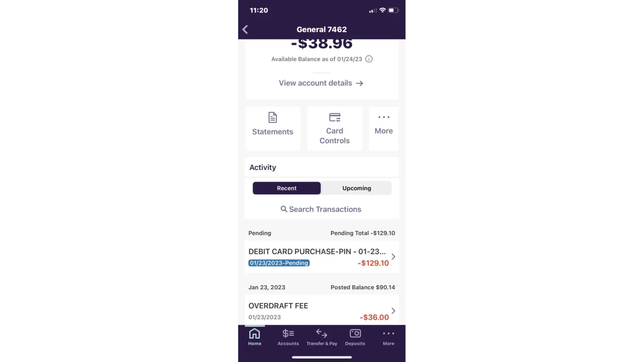Image resolution: width=644 pixels, height=362 pixels.
Task: Open Accounts in bottom navigation
Action: [288, 337]
